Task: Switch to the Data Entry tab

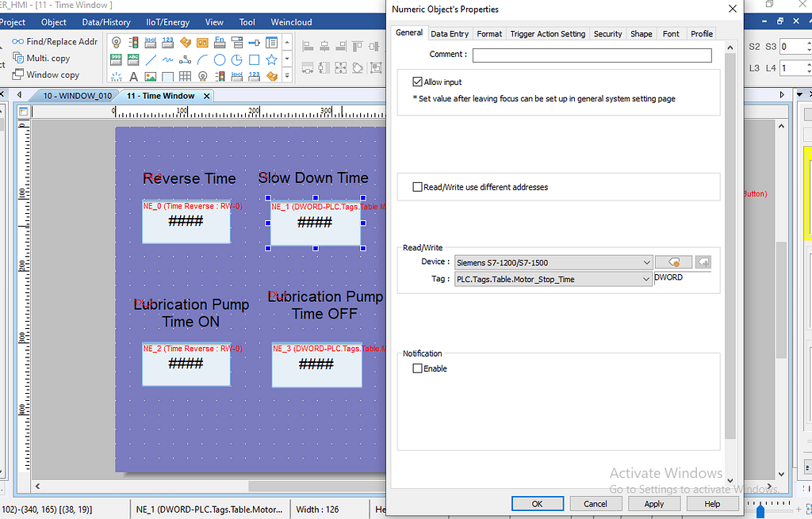Action: 450,34
